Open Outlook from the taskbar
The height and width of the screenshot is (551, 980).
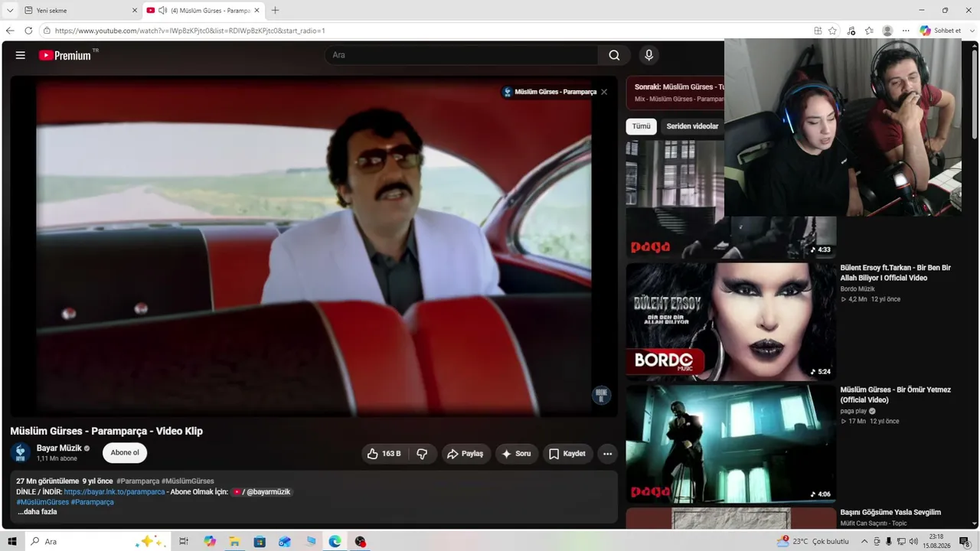tap(285, 542)
